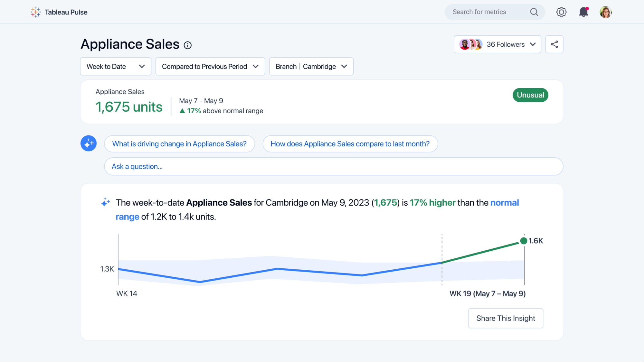Screen dimensions: 644x362
Task: Expand the Week to Date dropdown
Action: tap(115, 66)
